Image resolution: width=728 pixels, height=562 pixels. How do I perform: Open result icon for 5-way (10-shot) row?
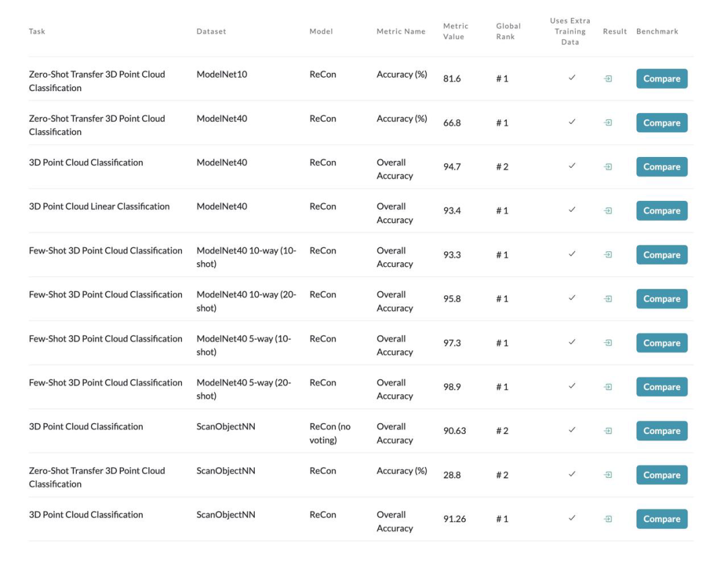[607, 343]
